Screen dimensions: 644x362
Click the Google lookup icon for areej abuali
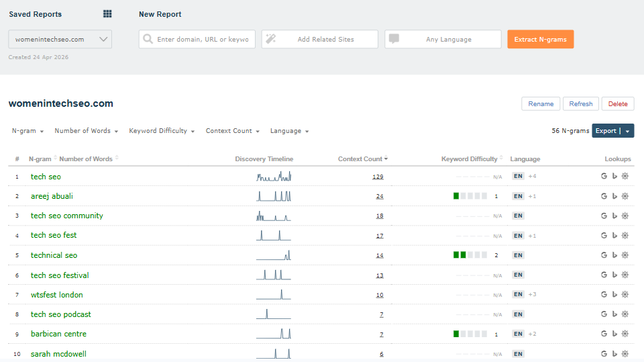(x=604, y=196)
